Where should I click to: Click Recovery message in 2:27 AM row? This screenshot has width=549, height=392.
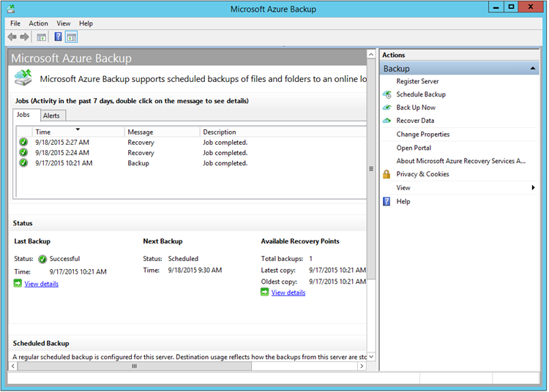(x=141, y=143)
